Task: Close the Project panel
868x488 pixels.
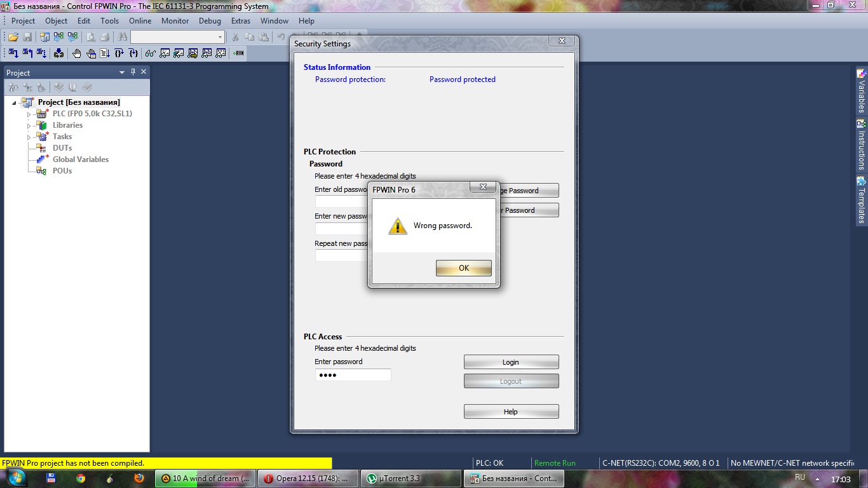Action: tap(144, 72)
